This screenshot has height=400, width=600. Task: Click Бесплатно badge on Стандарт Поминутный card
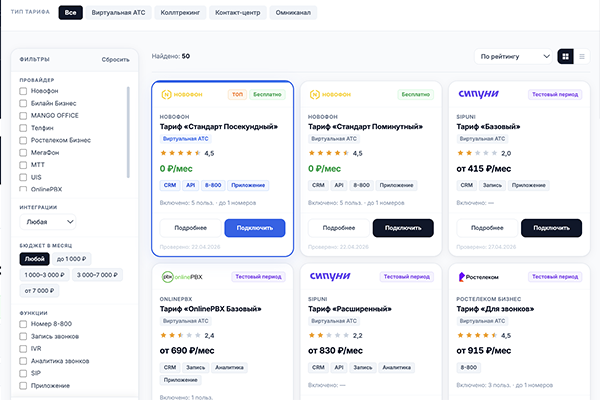click(416, 95)
